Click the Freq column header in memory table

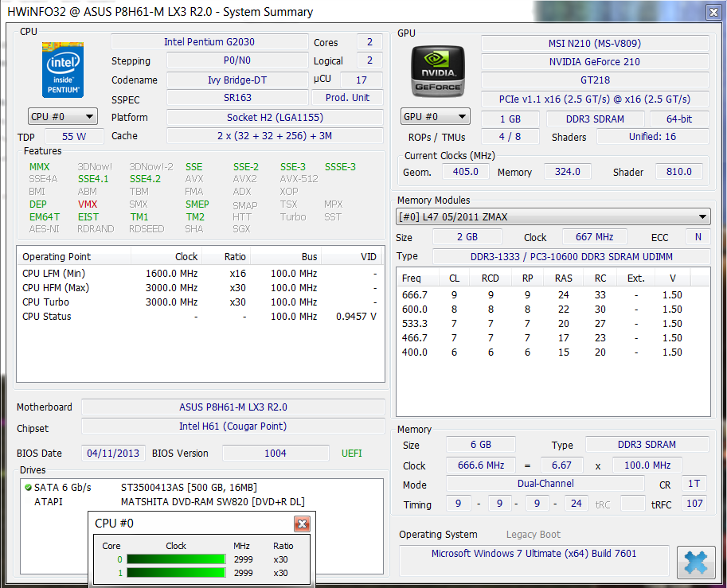pos(418,278)
